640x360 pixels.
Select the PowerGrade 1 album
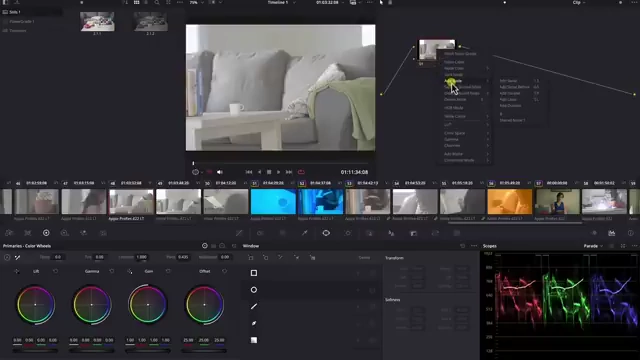tap(21, 21)
